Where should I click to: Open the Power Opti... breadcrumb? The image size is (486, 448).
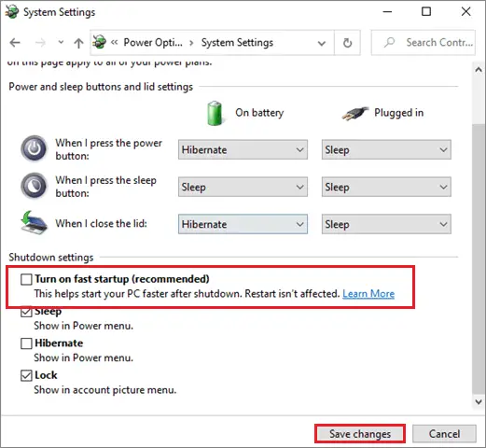point(153,42)
